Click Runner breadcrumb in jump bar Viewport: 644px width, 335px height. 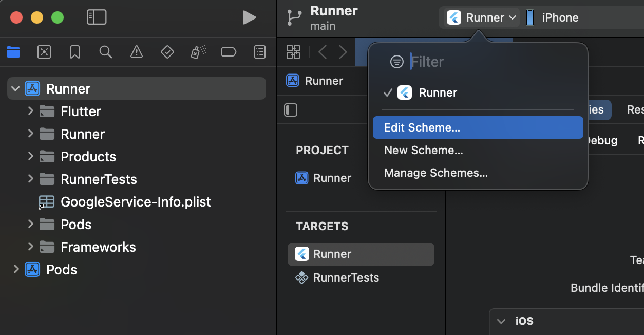[x=315, y=81]
